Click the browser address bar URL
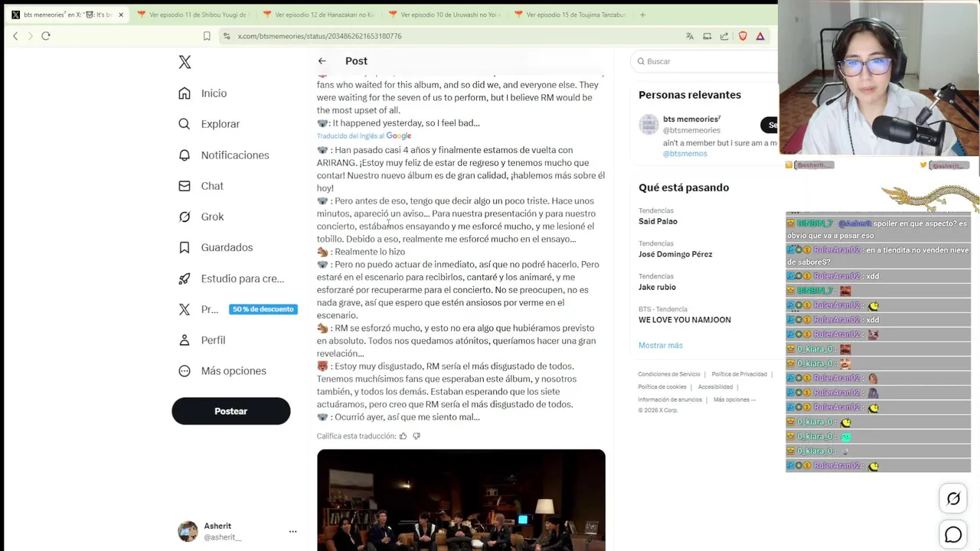980x551 pixels. point(319,36)
